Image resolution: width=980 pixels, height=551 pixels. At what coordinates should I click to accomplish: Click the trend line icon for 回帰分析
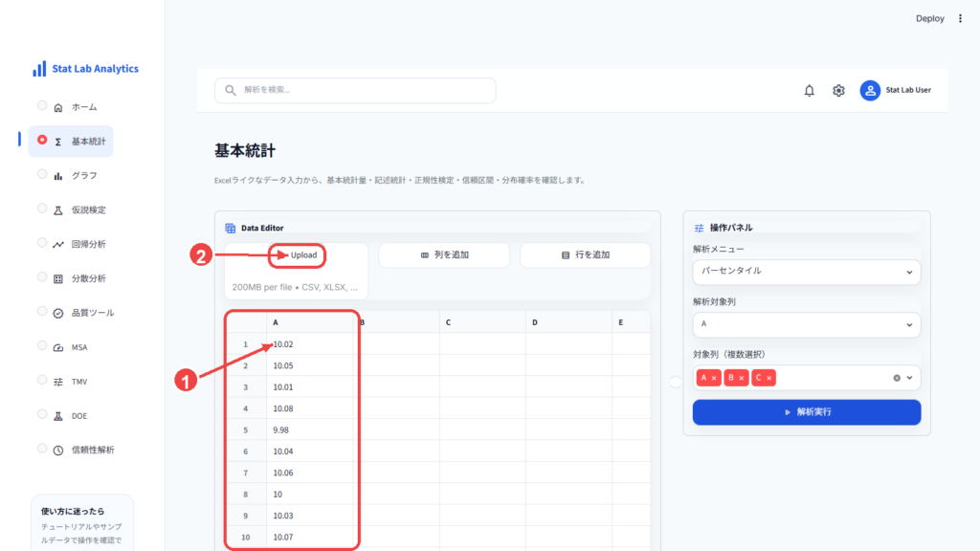point(58,244)
